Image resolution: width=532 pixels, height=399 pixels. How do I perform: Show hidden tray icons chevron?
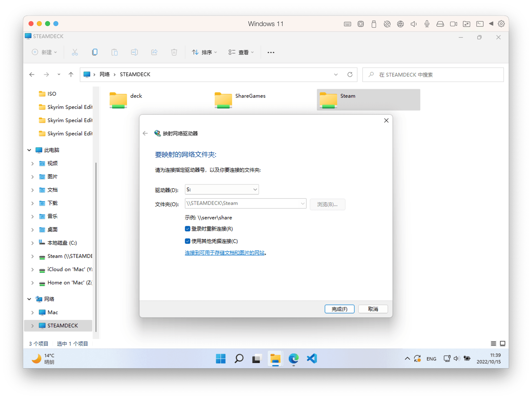pyautogui.click(x=407, y=359)
